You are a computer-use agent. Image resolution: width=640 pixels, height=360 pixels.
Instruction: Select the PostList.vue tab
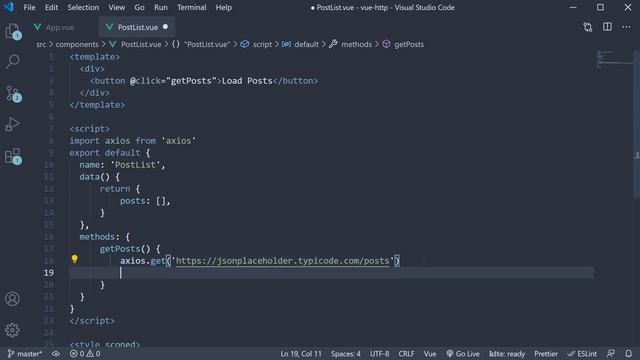(x=138, y=27)
